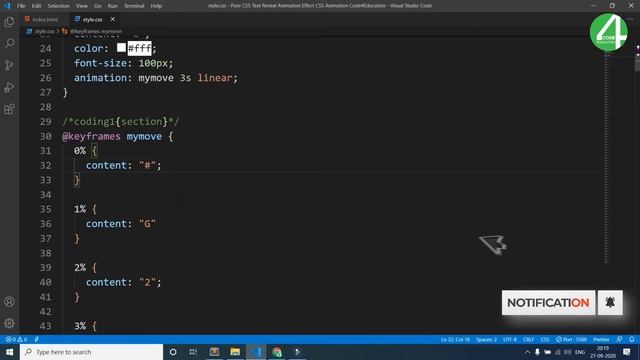Click the VS Code logo in title bar
Viewport: 640px width, 360px height.
pyautogui.click(x=7, y=6)
